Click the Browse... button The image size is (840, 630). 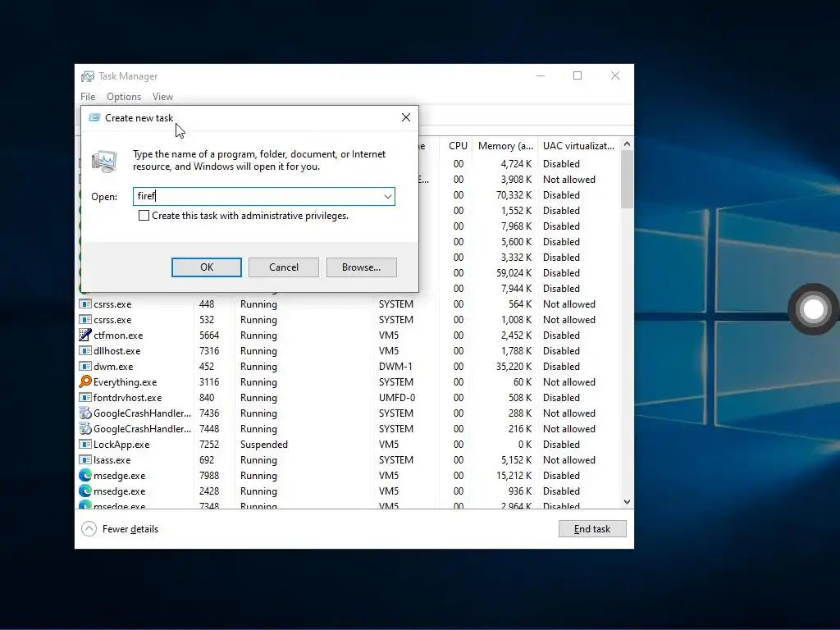pyautogui.click(x=362, y=267)
